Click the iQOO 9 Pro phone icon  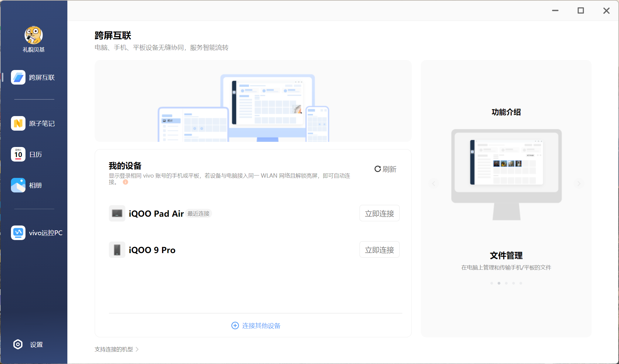coord(117,250)
